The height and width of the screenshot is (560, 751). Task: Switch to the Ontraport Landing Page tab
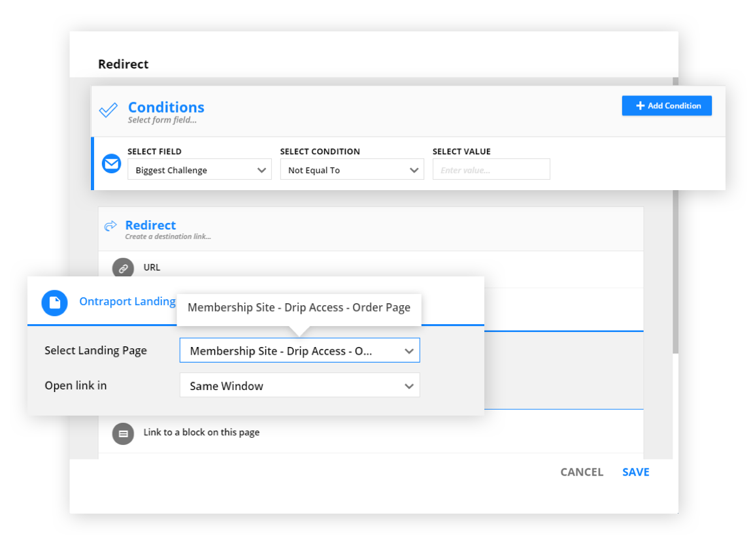tap(127, 301)
